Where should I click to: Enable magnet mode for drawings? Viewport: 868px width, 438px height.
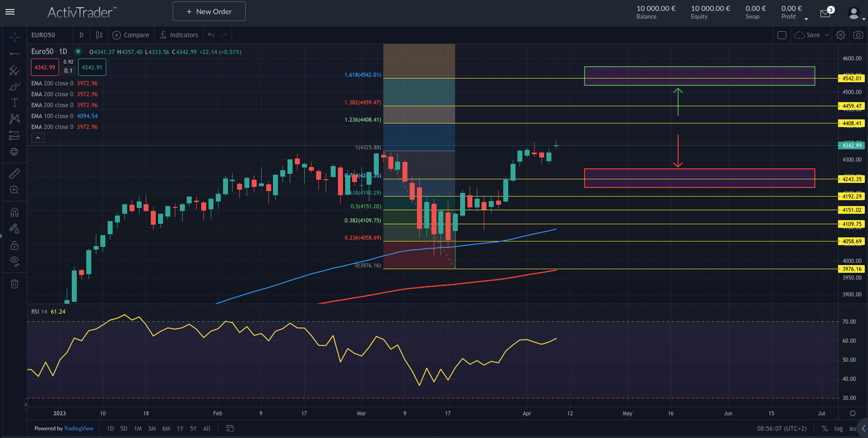coord(14,212)
